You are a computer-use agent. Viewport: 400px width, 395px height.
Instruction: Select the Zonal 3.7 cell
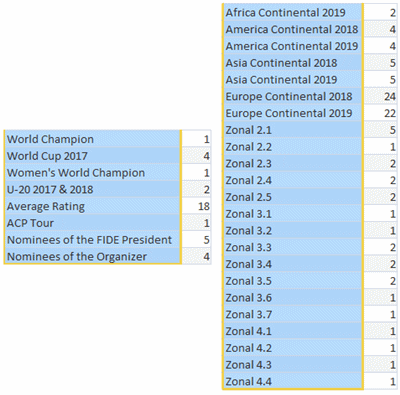click(293, 314)
